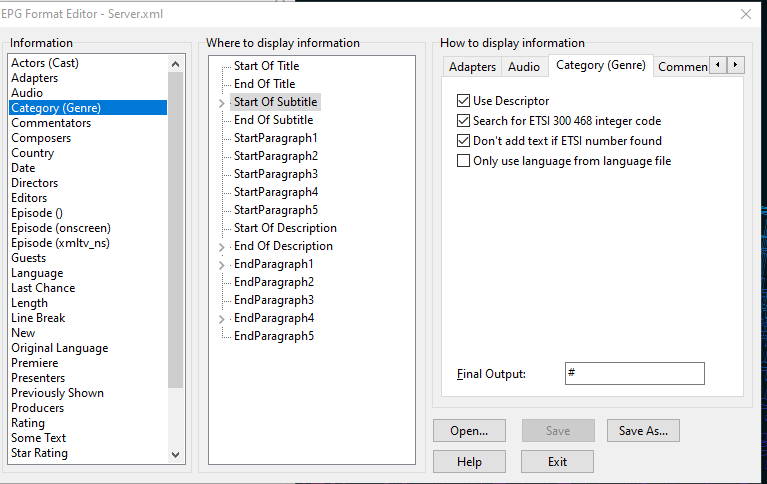Click the Open... button
The image size is (767, 484).
(469, 431)
